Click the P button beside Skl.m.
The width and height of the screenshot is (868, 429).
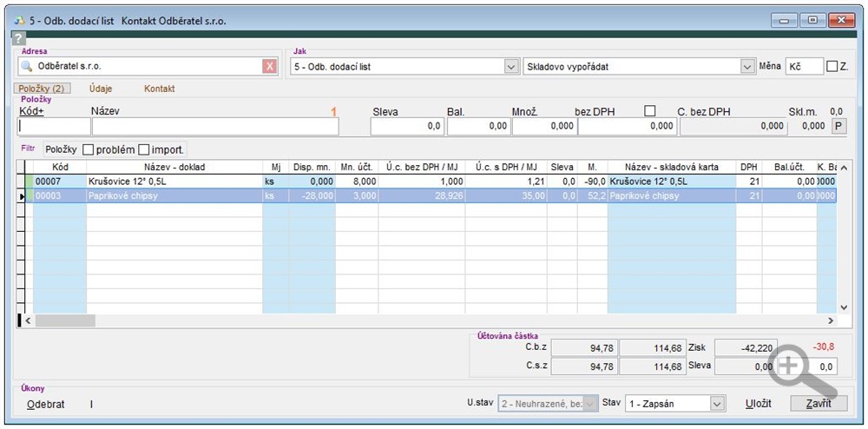[838, 126]
